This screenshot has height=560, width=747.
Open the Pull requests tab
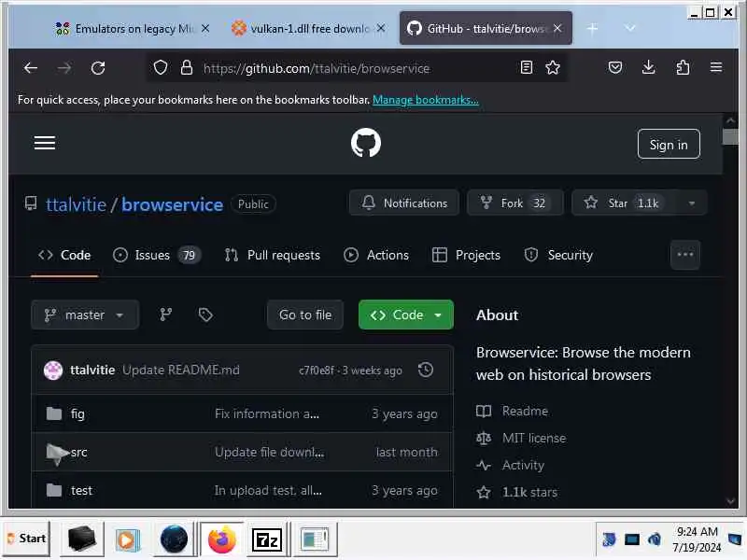(x=273, y=255)
